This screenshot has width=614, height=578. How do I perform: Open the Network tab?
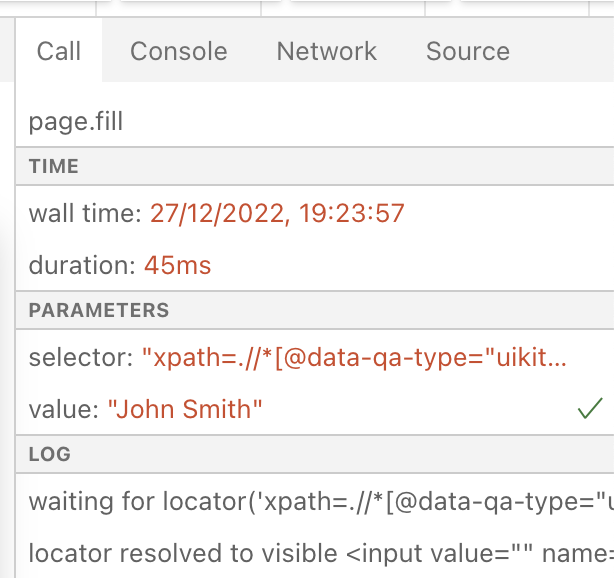point(327,51)
